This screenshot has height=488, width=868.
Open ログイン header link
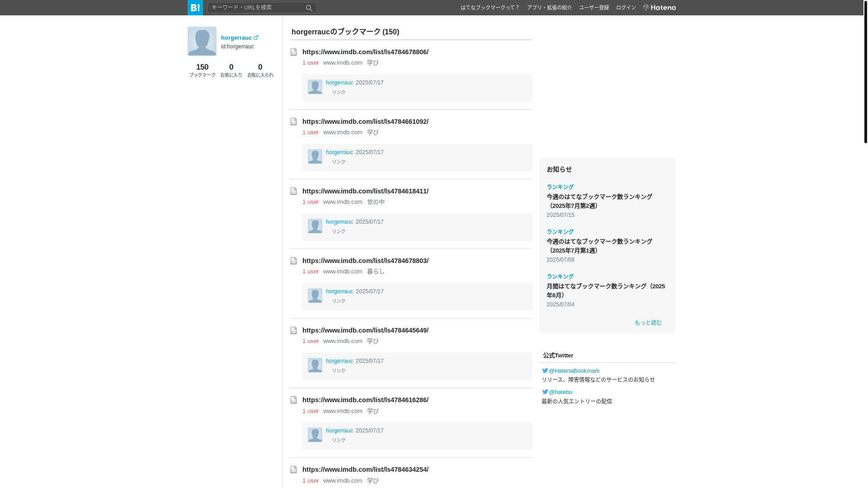pos(626,8)
